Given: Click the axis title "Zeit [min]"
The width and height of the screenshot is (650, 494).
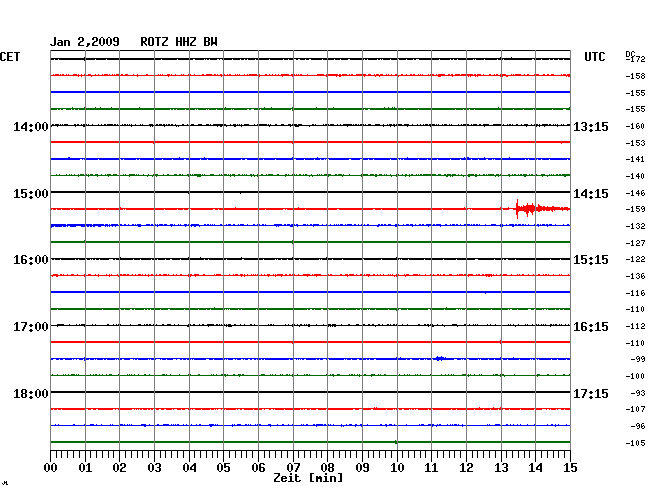Looking at the screenshot, I should point(308,478).
